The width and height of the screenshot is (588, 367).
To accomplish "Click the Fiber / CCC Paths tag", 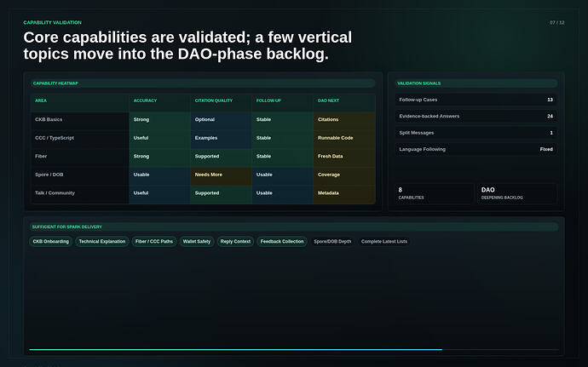I will tap(154, 242).
